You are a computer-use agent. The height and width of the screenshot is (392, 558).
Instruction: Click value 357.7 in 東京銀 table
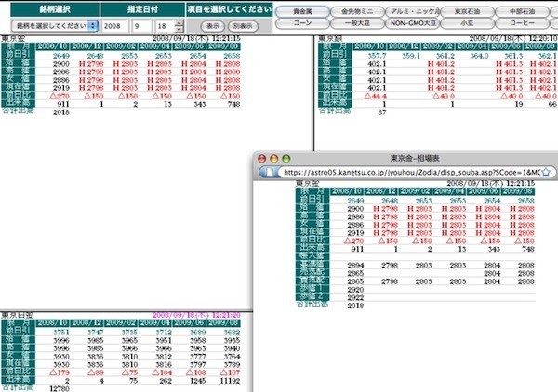(x=377, y=56)
